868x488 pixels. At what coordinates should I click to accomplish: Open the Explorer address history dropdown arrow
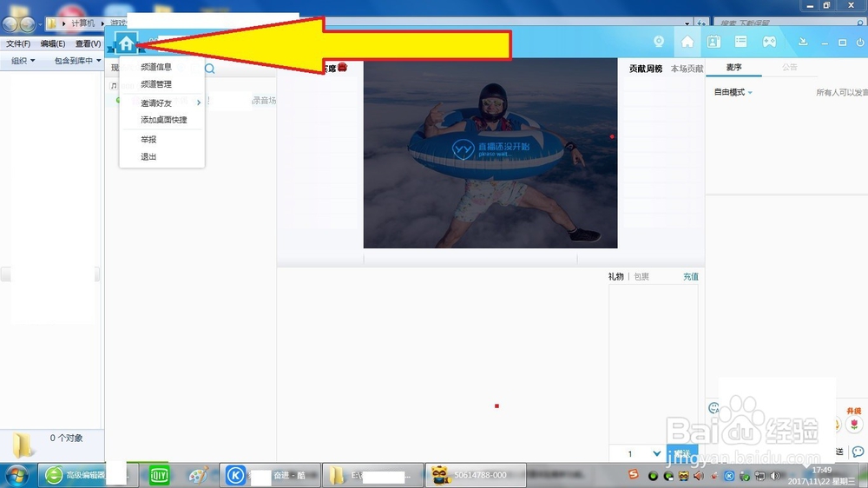pyautogui.click(x=687, y=23)
